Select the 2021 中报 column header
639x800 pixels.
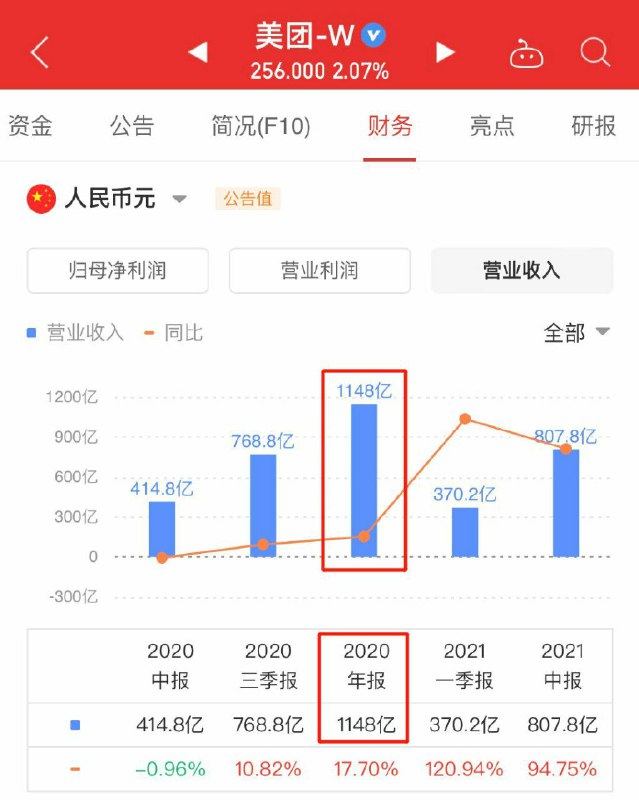(562, 666)
